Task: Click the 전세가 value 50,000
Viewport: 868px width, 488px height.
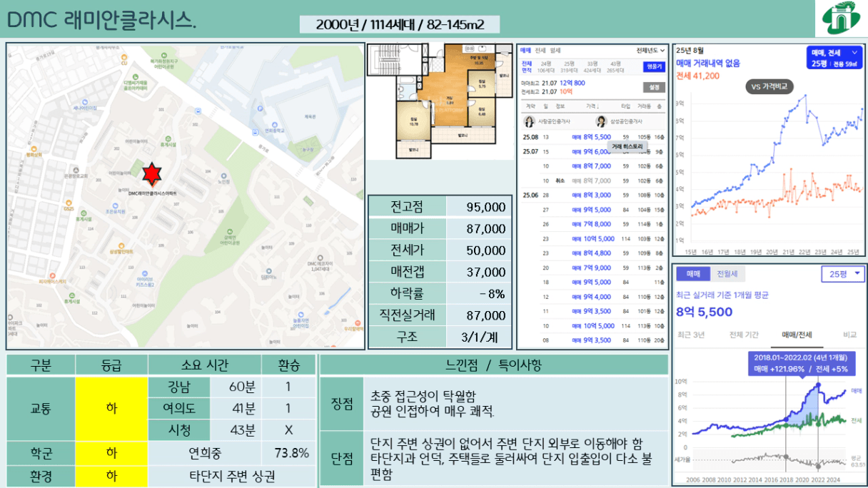Action: pos(479,250)
